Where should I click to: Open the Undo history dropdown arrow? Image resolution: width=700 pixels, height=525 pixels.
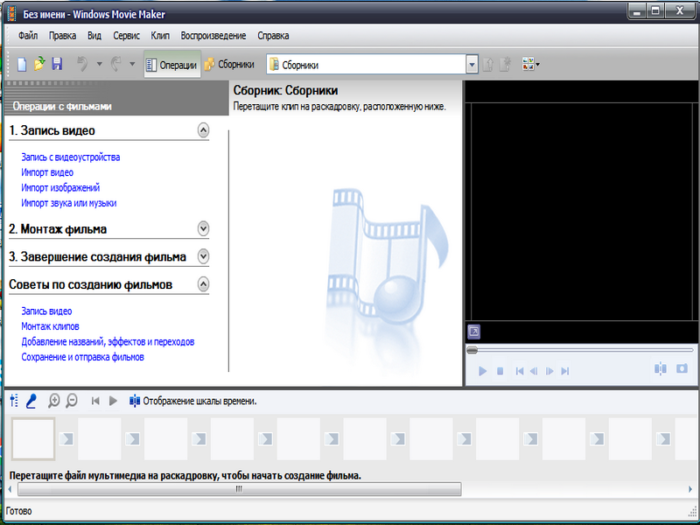click(x=99, y=64)
